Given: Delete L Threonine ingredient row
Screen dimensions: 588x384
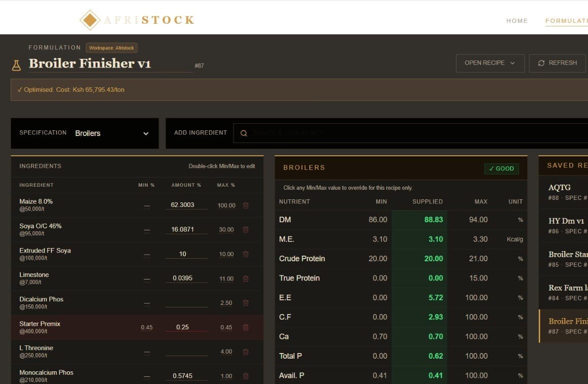Looking at the screenshot, I should click(x=246, y=352).
